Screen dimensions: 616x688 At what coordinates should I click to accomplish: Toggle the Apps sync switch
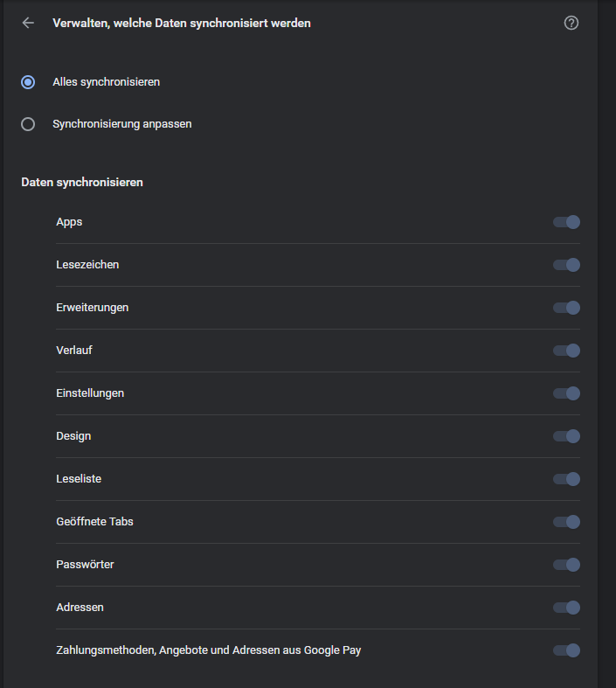[x=566, y=222]
